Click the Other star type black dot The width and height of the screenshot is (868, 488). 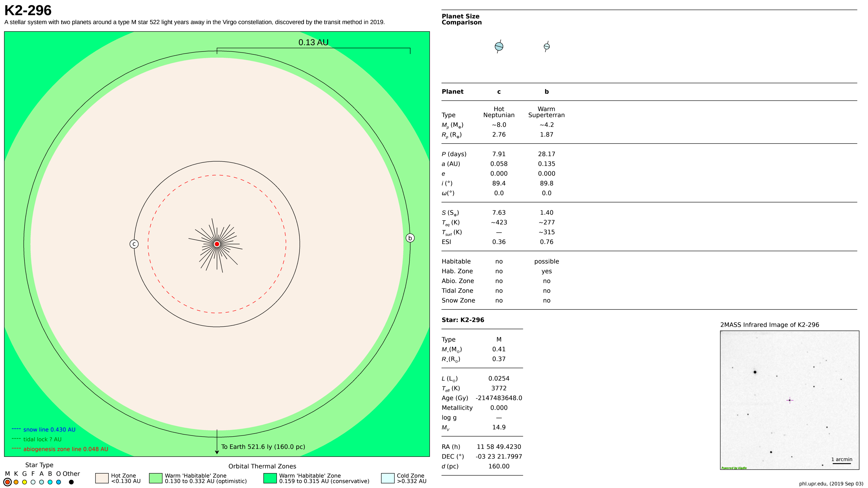71,482
